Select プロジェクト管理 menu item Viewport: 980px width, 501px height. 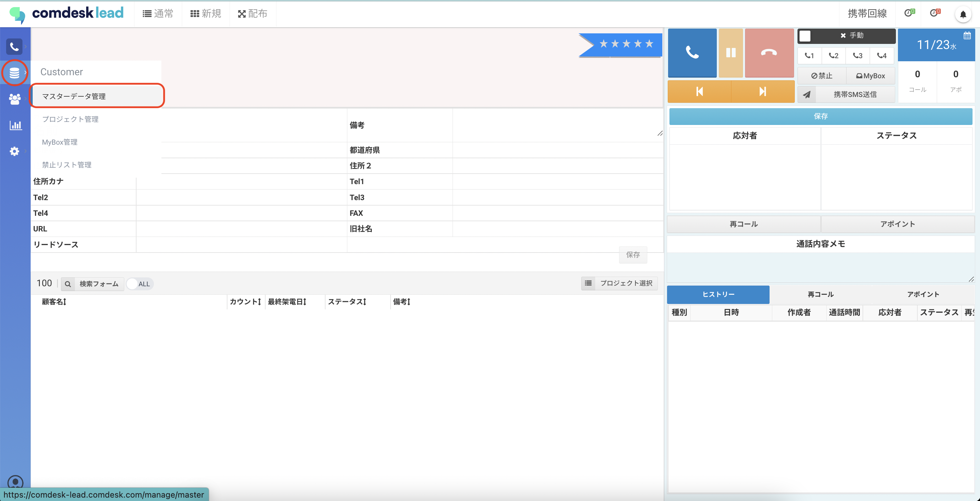[70, 119]
